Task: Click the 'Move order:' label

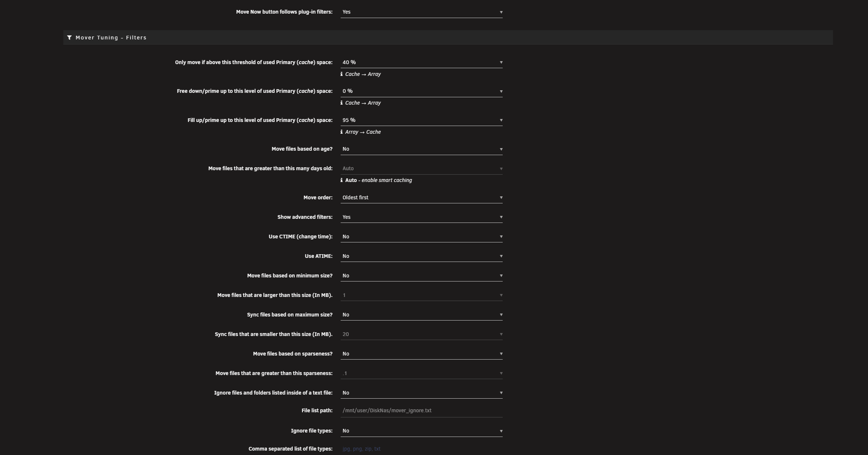Action: (x=318, y=197)
